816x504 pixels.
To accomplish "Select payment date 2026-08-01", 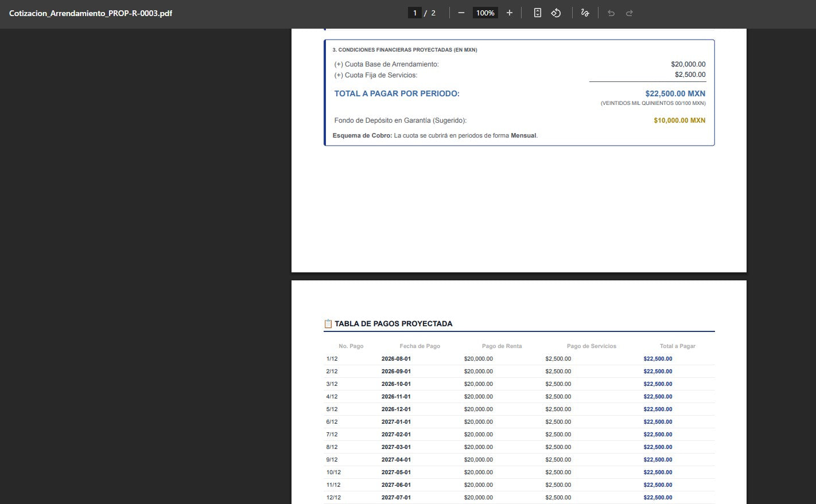I will pos(396,359).
